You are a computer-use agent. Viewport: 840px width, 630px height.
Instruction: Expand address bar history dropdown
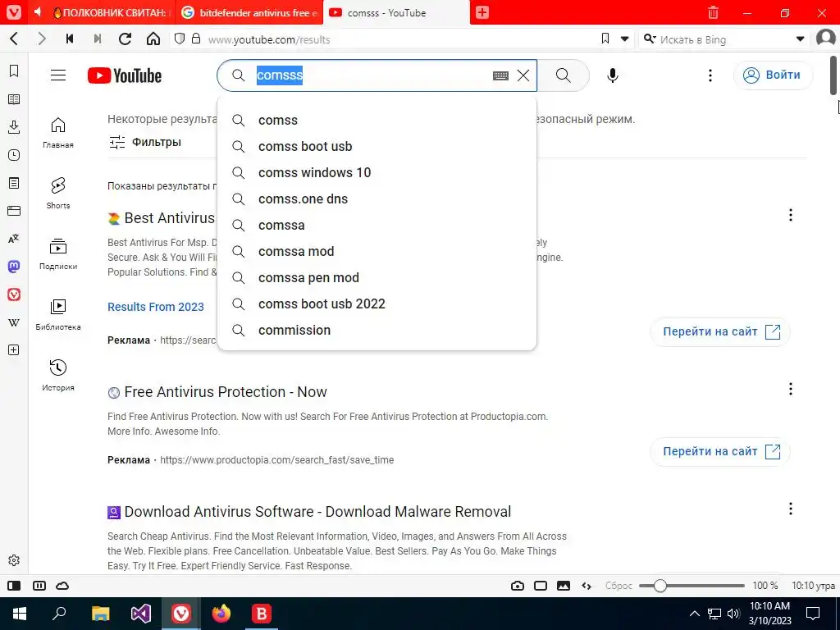624,39
